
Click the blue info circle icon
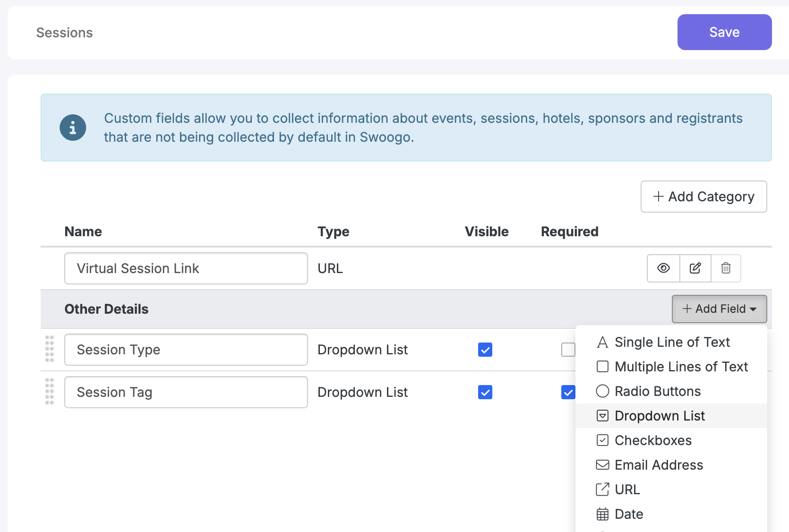[73, 128]
